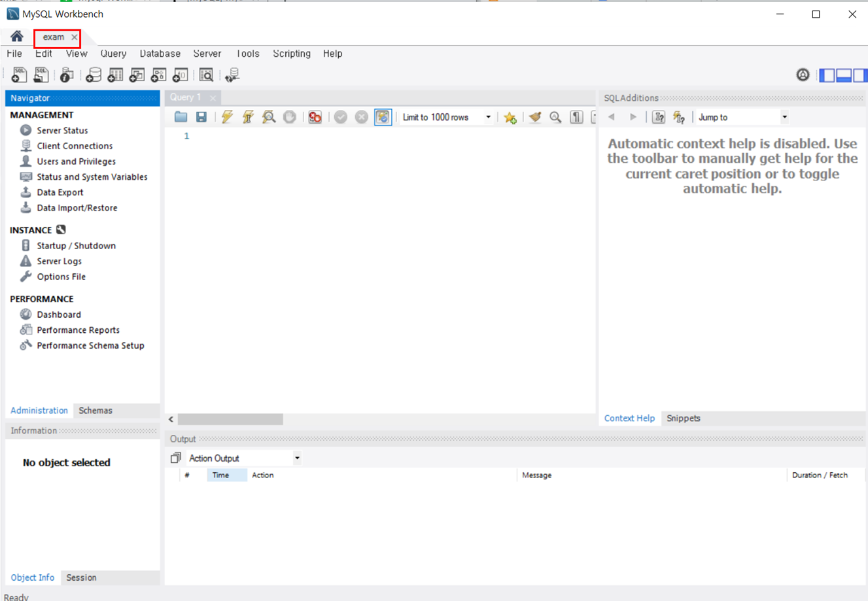Save snippet with the star icon
This screenshot has width=868, height=601.
tap(510, 117)
